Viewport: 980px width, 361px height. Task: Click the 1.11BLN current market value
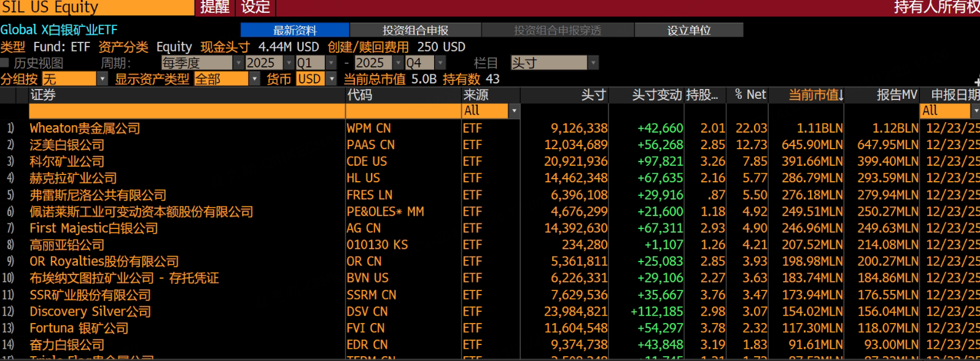tap(820, 128)
